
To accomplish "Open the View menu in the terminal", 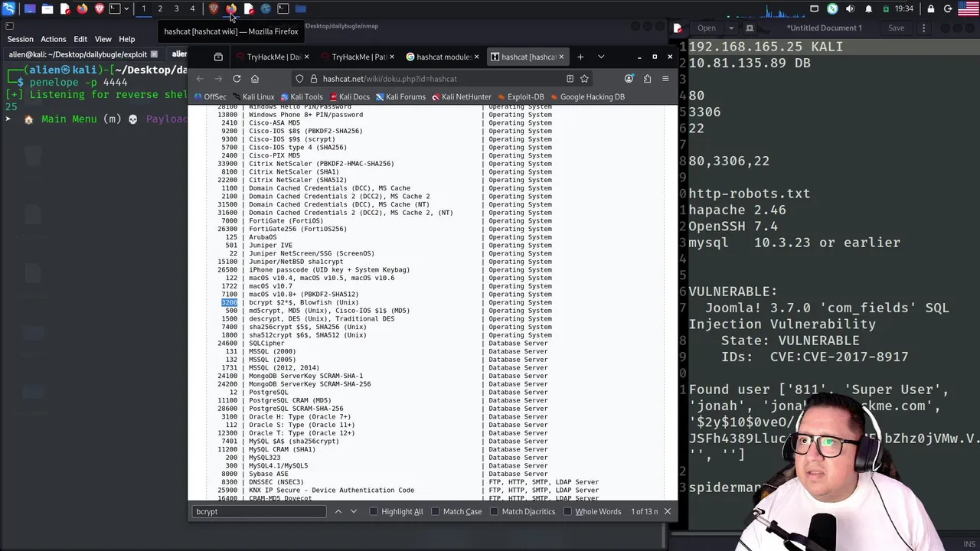I will point(103,39).
